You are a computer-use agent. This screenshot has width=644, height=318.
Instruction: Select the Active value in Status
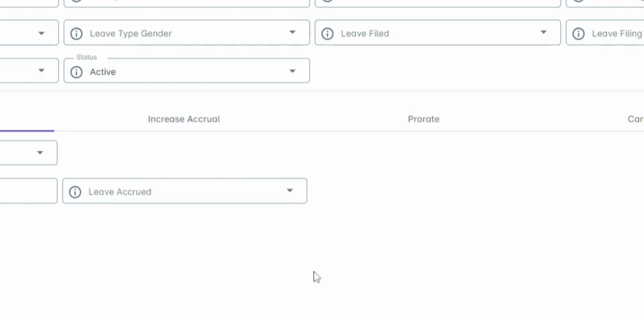(x=103, y=72)
